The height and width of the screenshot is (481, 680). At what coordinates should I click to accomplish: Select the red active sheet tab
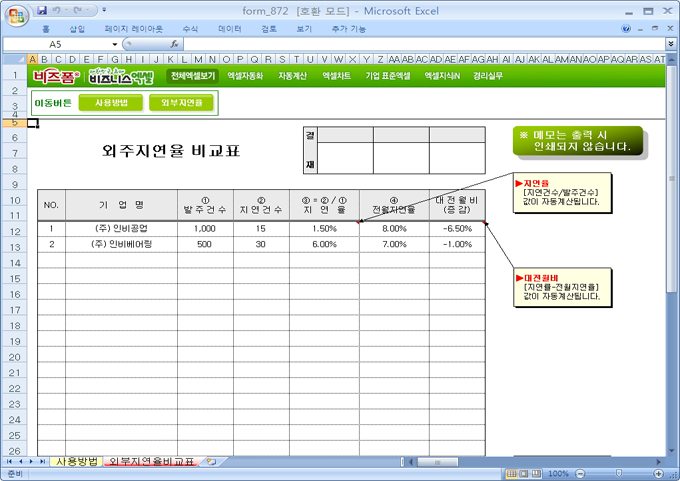[151, 461]
